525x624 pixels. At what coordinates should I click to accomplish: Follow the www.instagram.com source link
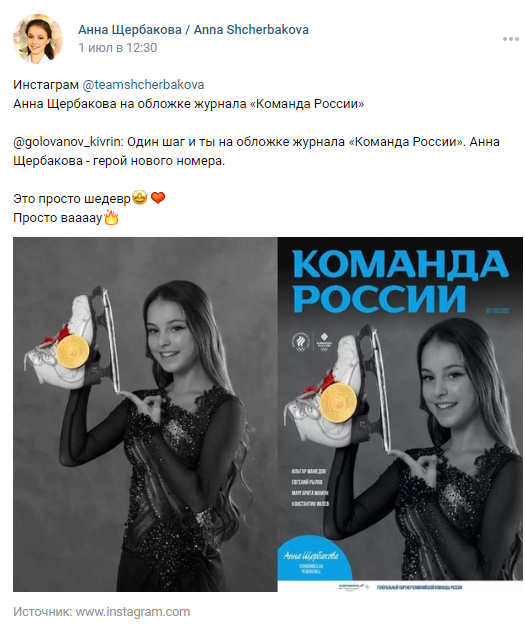(133, 611)
